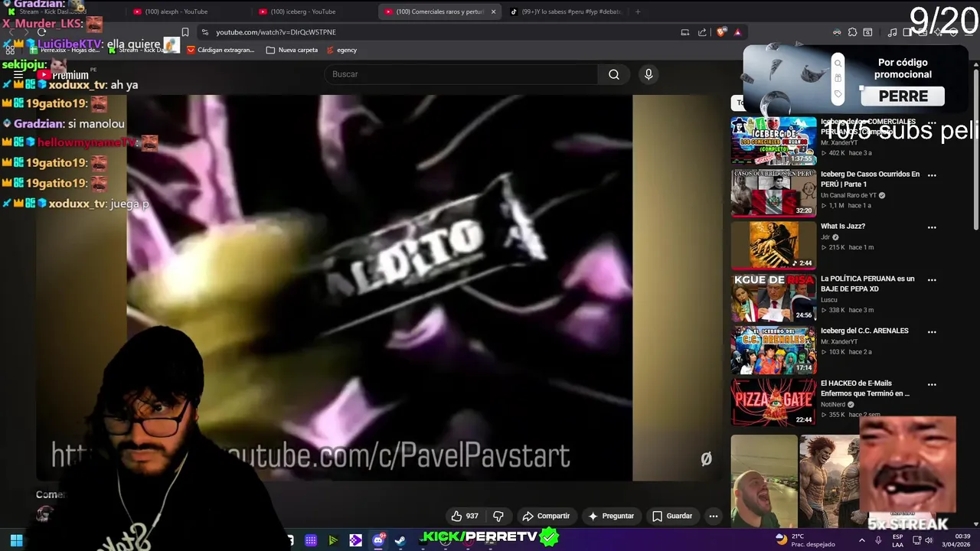Viewport: 980px width, 551px height.
Task: Click title 'What Is Jazz?'
Action: tap(843, 227)
